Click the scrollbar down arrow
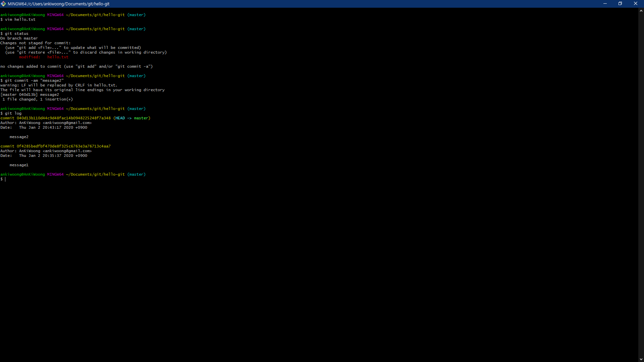Viewport: 644px width, 362px height. click(641, 359)
